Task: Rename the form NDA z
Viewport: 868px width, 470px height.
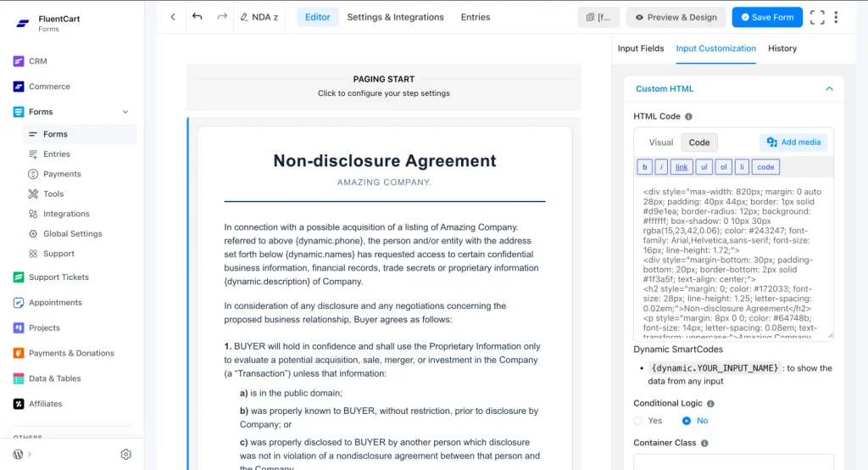Action: tap(259, 17)
